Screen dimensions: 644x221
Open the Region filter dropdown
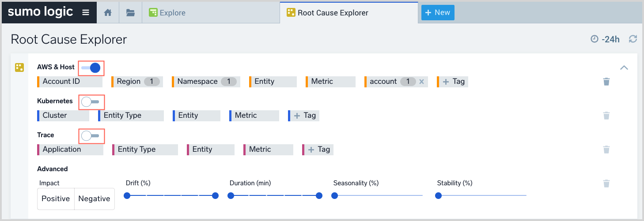(137, 82)
